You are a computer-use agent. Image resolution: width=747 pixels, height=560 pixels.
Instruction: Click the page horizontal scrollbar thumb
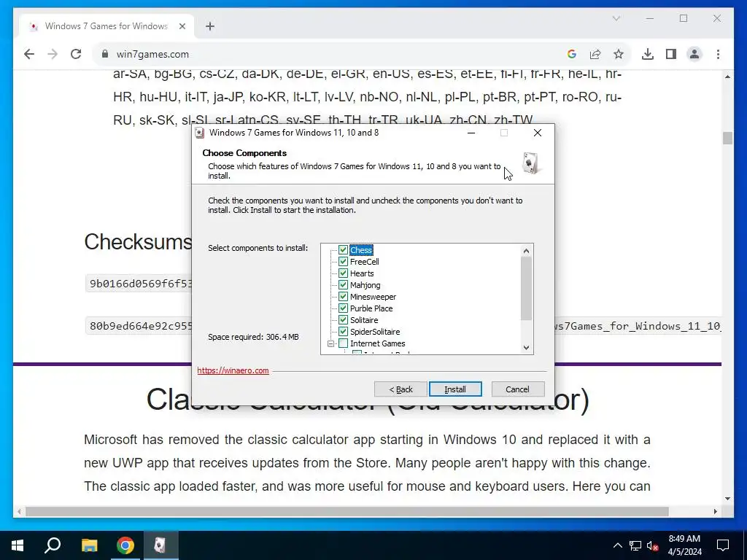(x=347, y=511)
